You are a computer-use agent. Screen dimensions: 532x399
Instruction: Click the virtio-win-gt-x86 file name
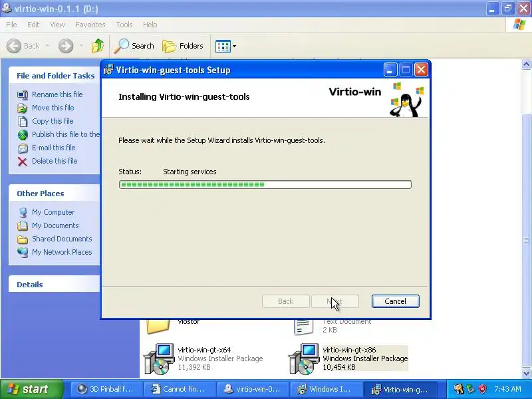[x=350, y=350]
